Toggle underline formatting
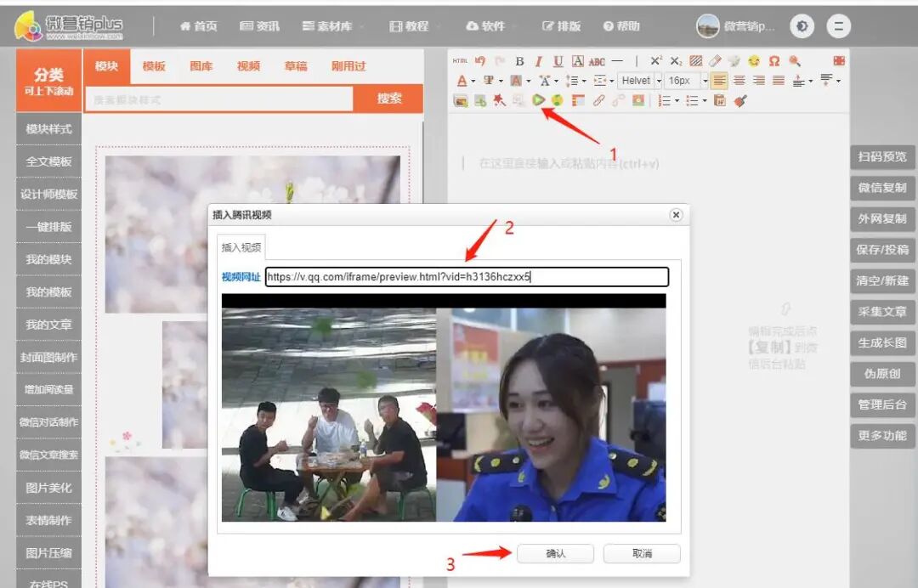The width and height of the screenshot is (918, 588). coord(558,61)
